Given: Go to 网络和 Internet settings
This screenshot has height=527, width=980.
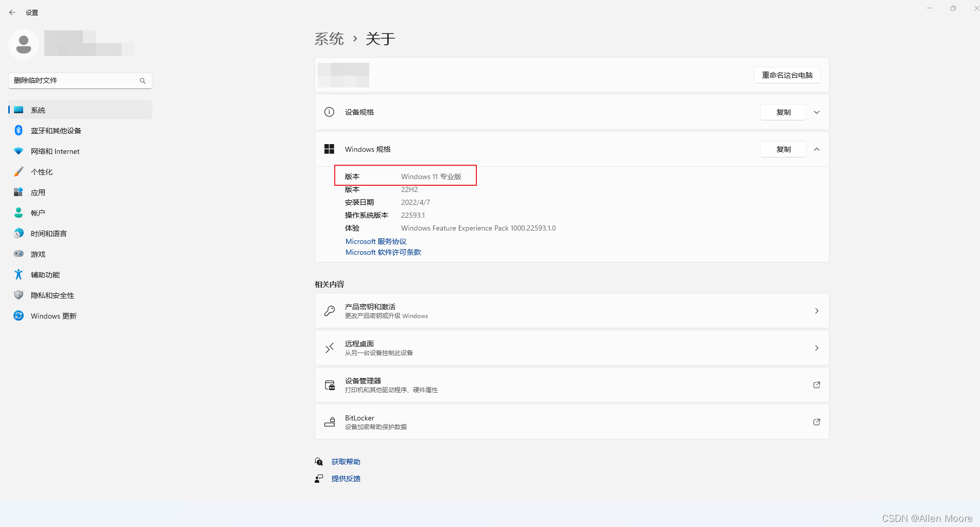Looking at the screenshot, I should 80,151.
